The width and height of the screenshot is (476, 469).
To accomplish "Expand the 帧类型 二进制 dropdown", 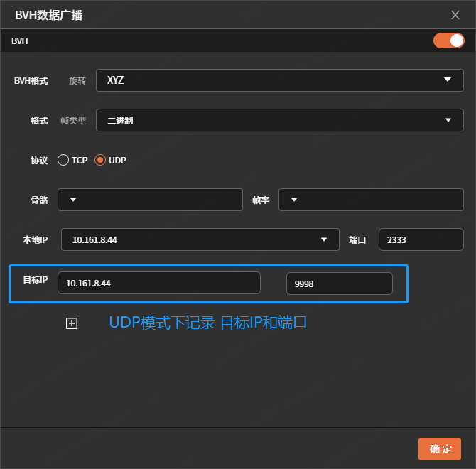I will tap(279, 120).
